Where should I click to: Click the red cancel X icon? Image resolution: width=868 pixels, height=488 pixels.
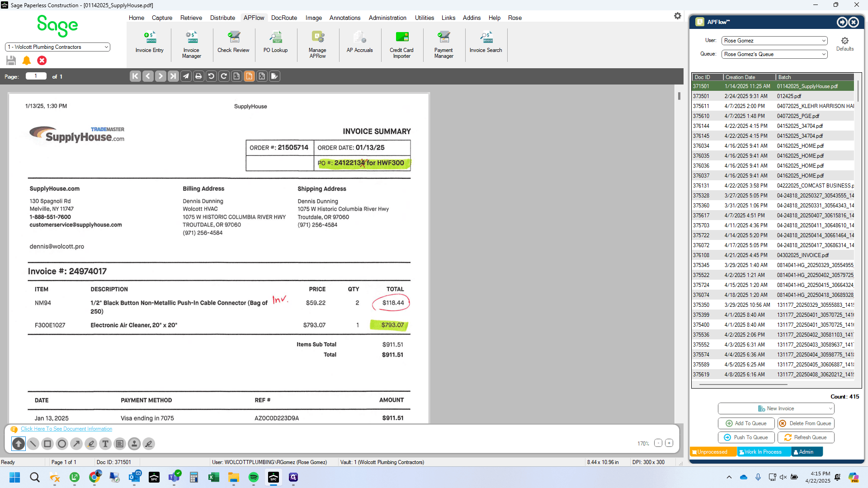(42, 61)
